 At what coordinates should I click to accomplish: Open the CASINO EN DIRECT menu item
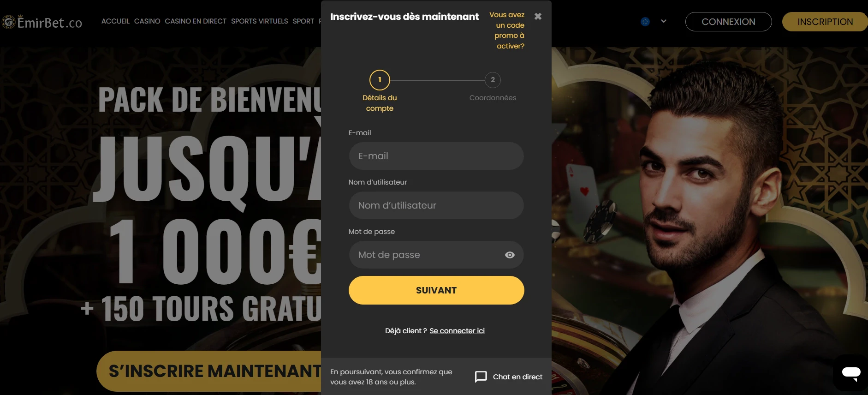pyautogui.click(x=196, y=21)
